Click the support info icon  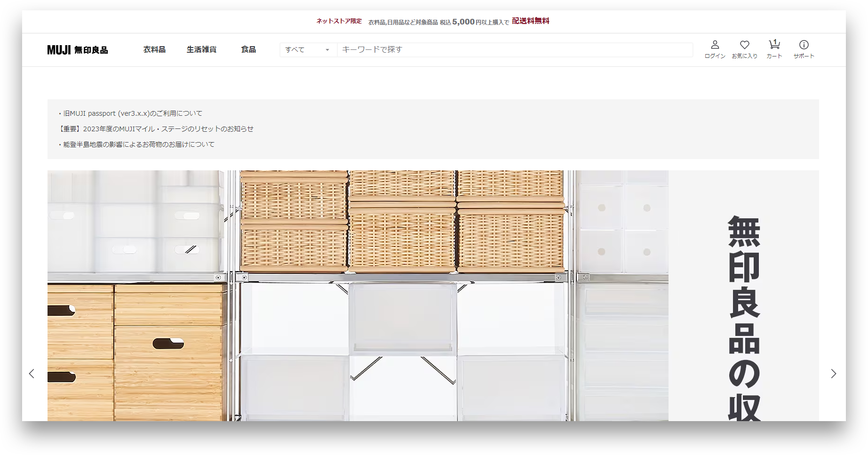[804, 45]
